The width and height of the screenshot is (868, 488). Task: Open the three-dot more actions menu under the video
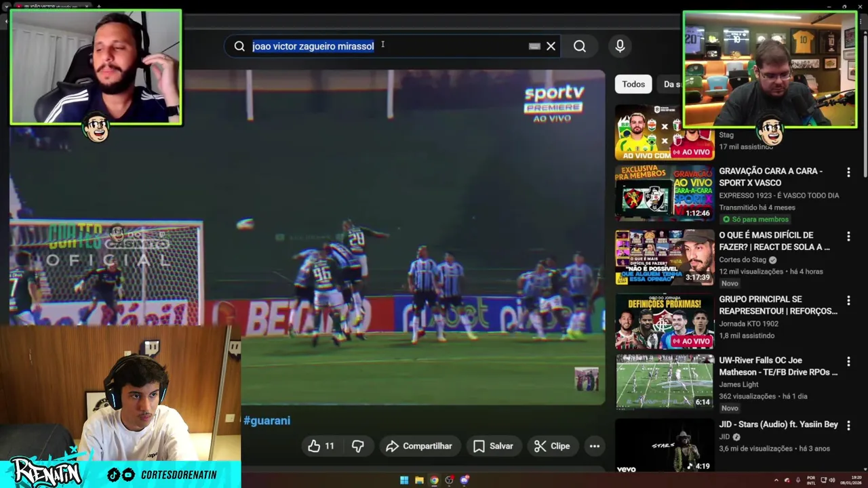(x=594, y=446)
